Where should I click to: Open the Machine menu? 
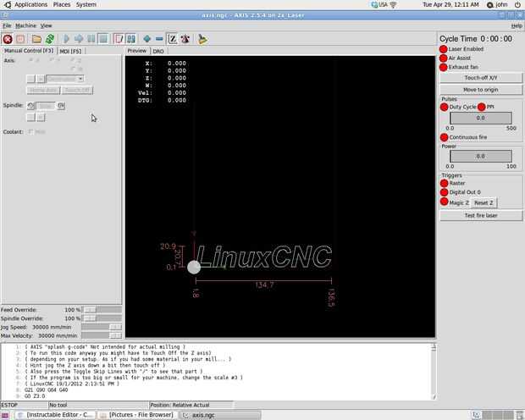[x=25, y=25]
